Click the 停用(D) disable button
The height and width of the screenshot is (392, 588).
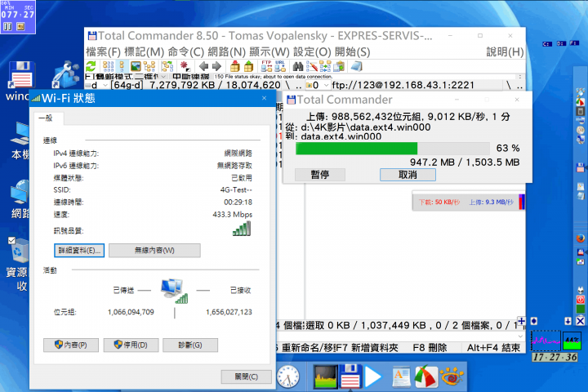[x=131, y=345]
